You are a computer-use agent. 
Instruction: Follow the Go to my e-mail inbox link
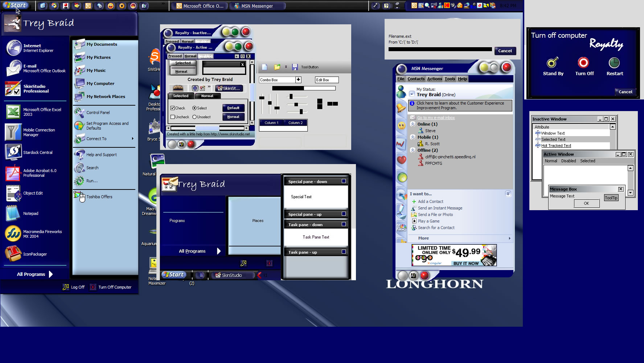click(x=436, y=118)
